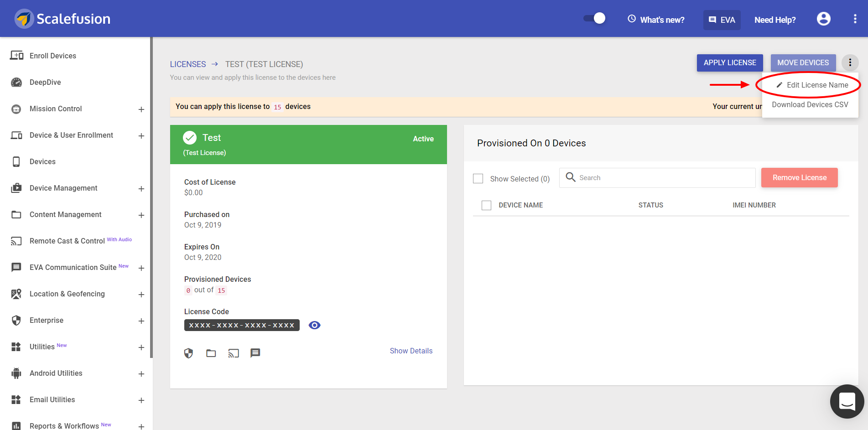Expand the Reports & Workflows section
The width and height of the screenshot is (868, 430).
pyautogui.click(x=141, y=426)
